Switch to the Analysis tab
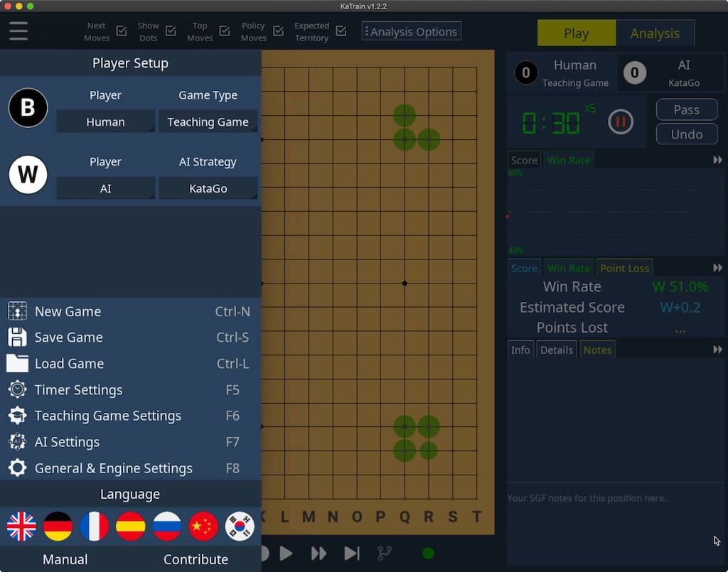 tap(655, 33)
